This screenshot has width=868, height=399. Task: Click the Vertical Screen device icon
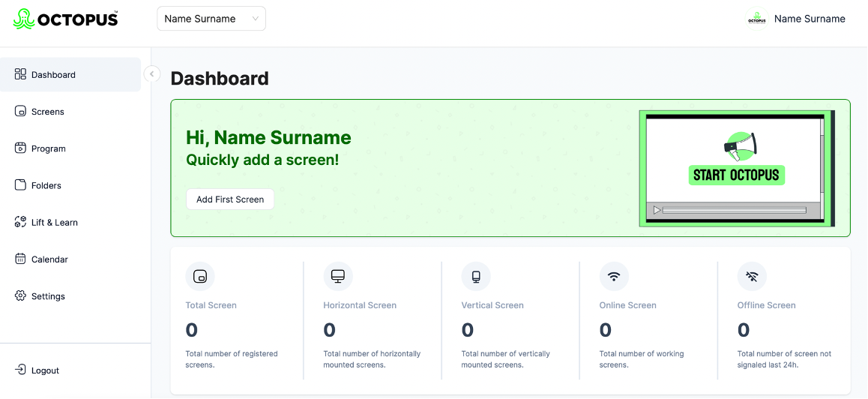(476, 277)
